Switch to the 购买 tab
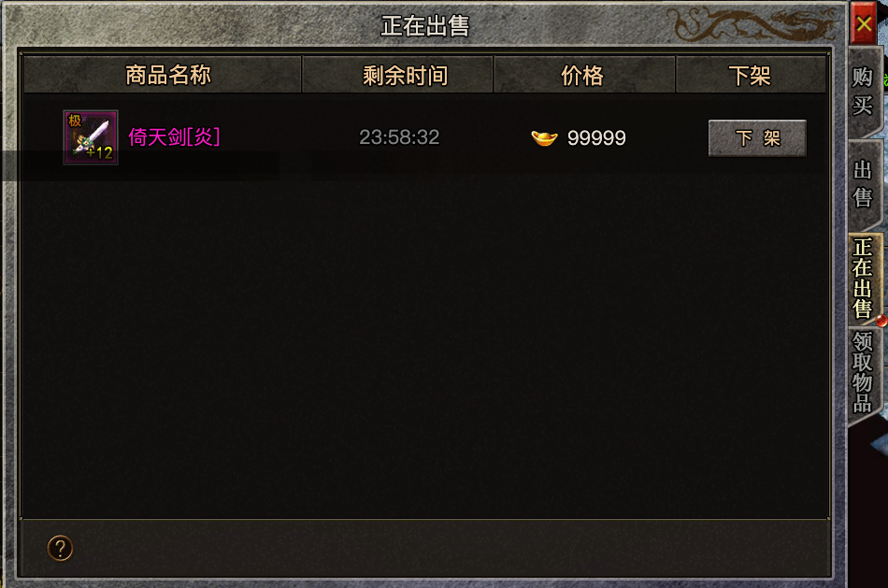Screen dimensions: 888x588 pyautogui.click(x=864, y=92)
